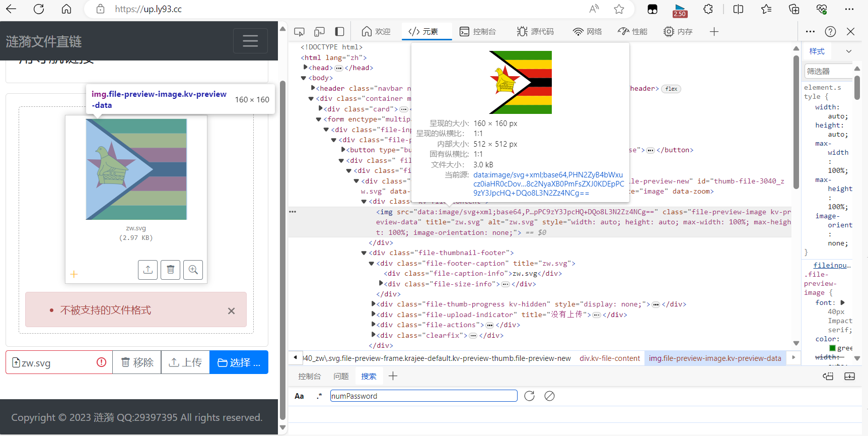Screen dimensions: 868x436
Task: Toggle DevTools sidebar panel icon
Action: pos(340,32)
